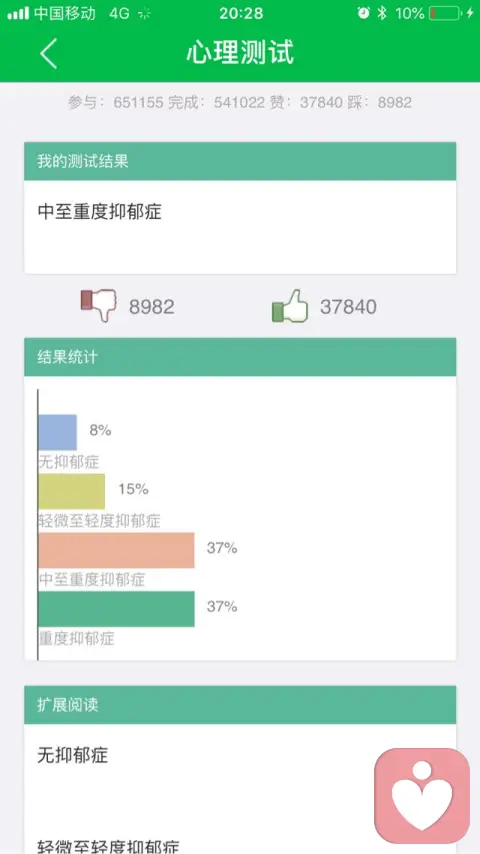Tap the 8982 dislikes count
The width and height of the screenshot is (480, 854).
point(151,307)
